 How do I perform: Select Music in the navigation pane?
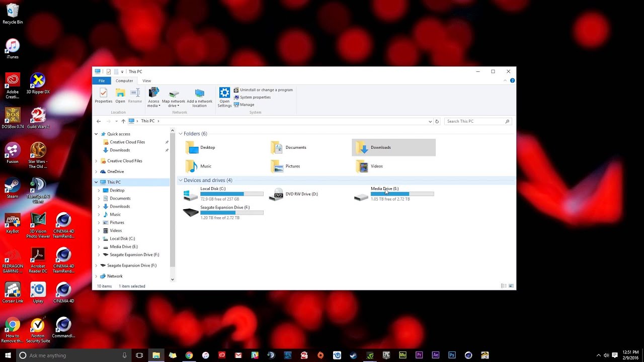(x=115, y=215)
